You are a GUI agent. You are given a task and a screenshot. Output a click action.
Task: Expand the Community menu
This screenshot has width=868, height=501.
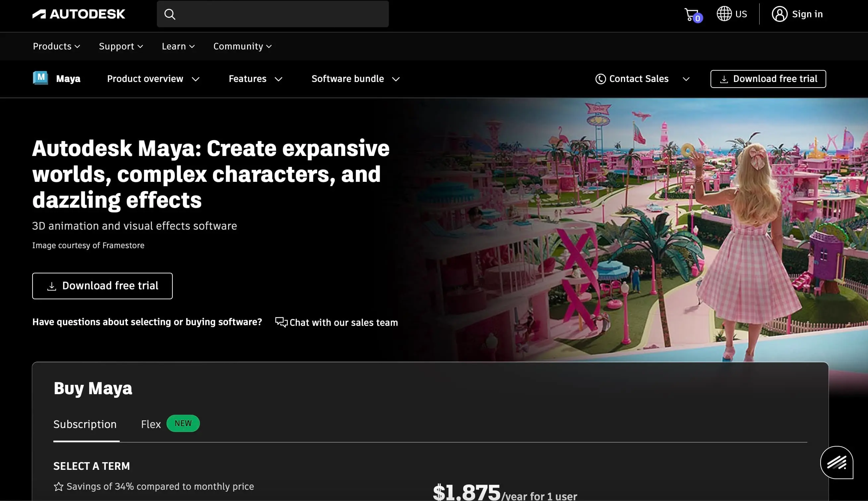[242, 46]
